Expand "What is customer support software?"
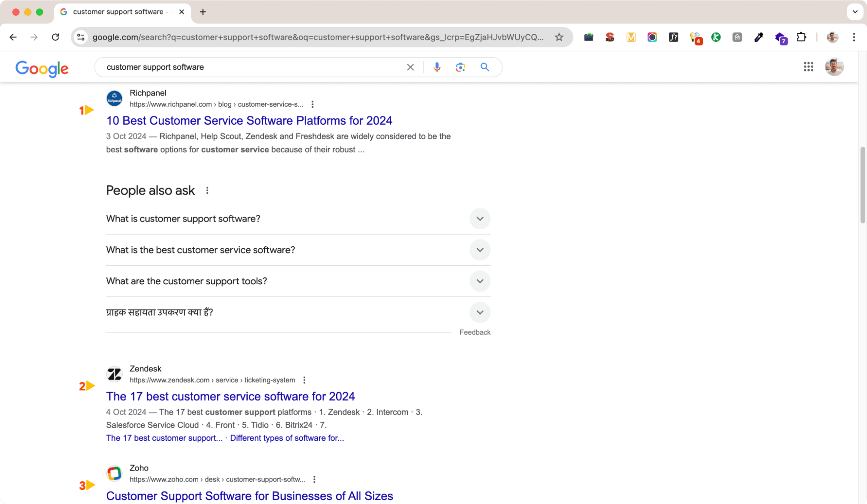The width and height of the screenshot is (867, 504). (480, 219)
